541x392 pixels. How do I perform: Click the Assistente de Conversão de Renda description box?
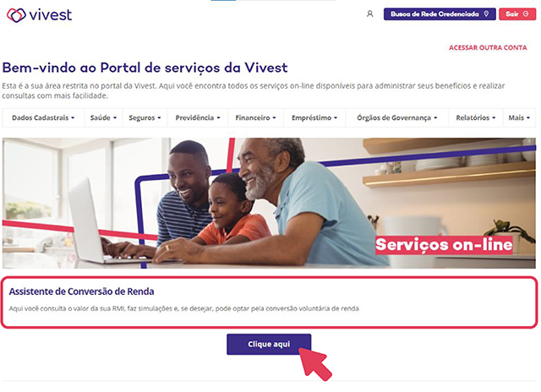pos(270,302)
